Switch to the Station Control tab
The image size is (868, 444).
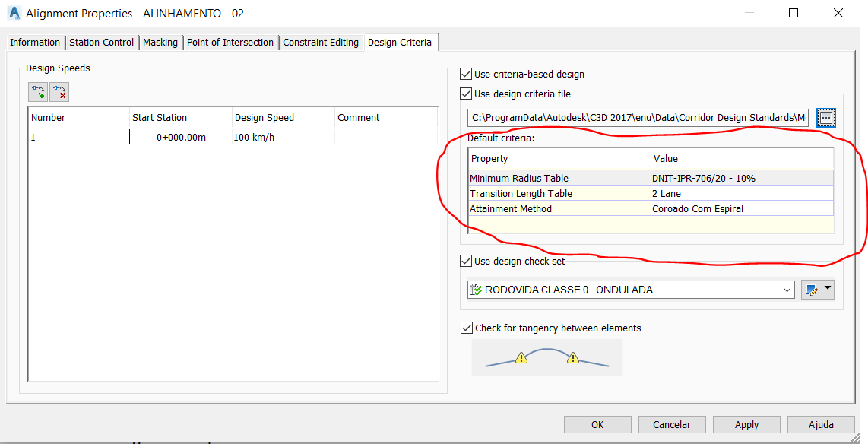101,43
